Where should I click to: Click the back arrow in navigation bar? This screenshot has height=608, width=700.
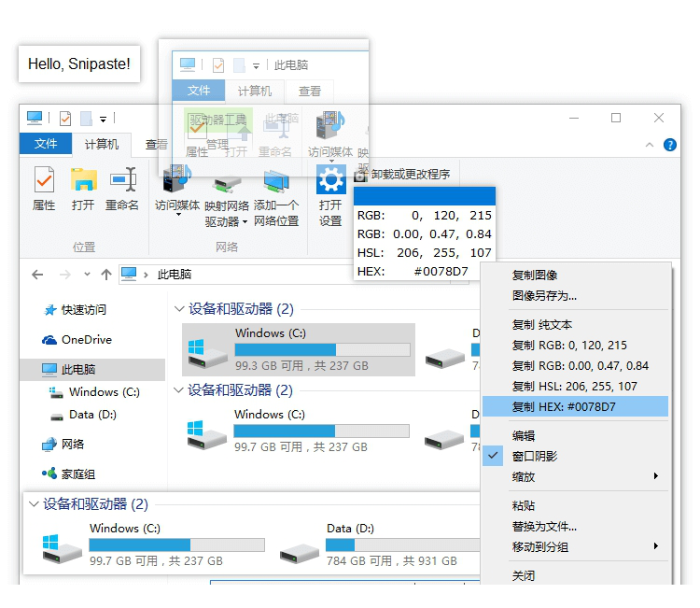(37, 275)
